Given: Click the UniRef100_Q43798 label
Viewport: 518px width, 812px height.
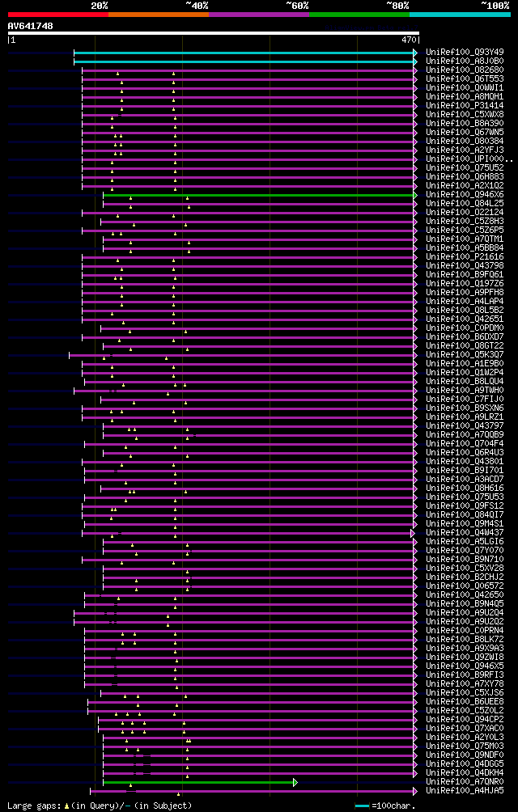Looking at the screenshot, I should coord(465,266).
